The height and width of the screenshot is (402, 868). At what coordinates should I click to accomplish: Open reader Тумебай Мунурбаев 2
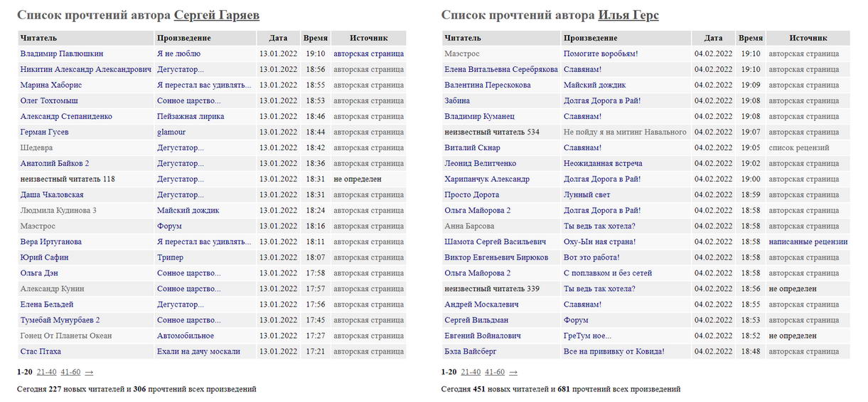60,319
